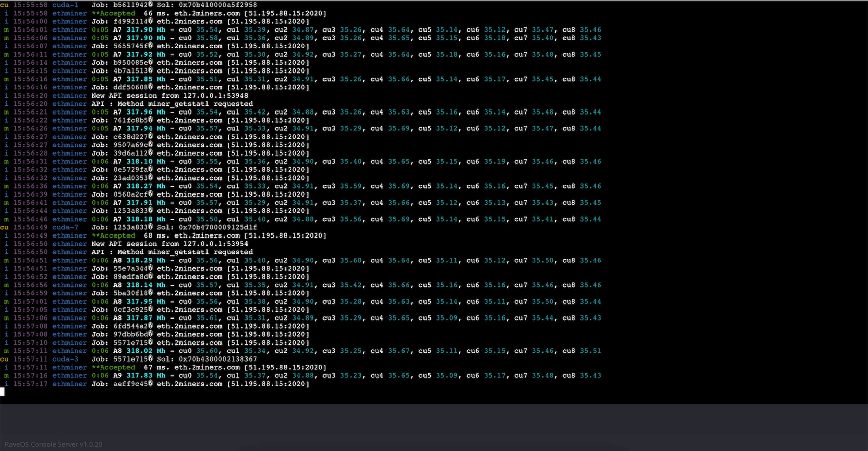Click the cuda-1 solution line label

[65, 5]
